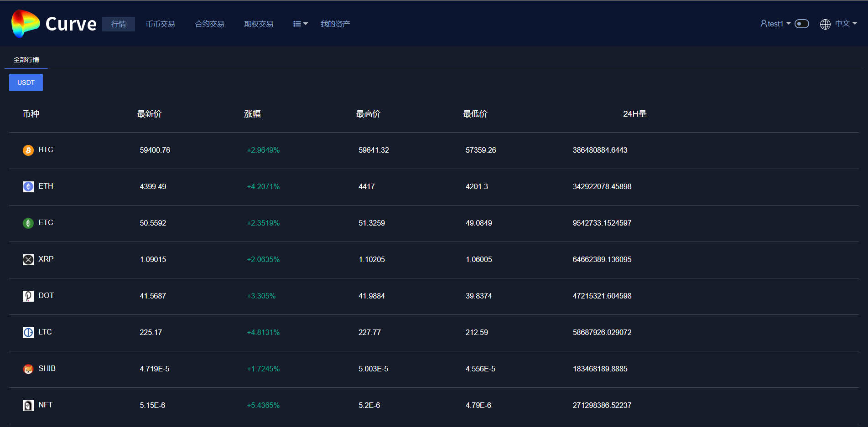Select the DOT row name
868x427 pixels.
46,296
